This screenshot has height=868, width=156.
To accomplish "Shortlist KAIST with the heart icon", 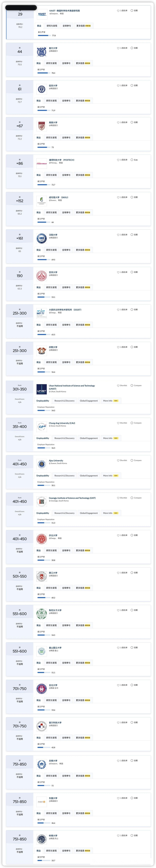I will (x=118, y=10).
